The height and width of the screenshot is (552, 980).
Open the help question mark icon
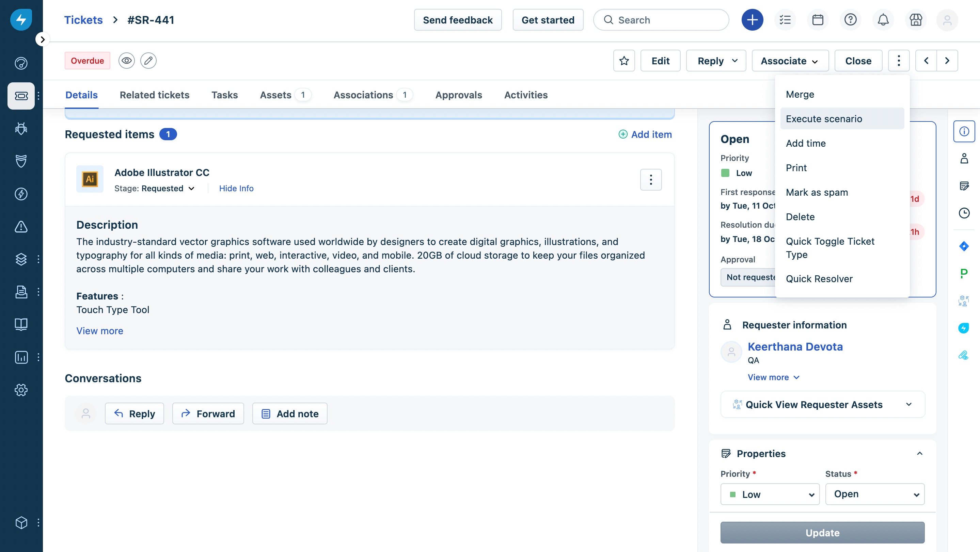point(850,20)
